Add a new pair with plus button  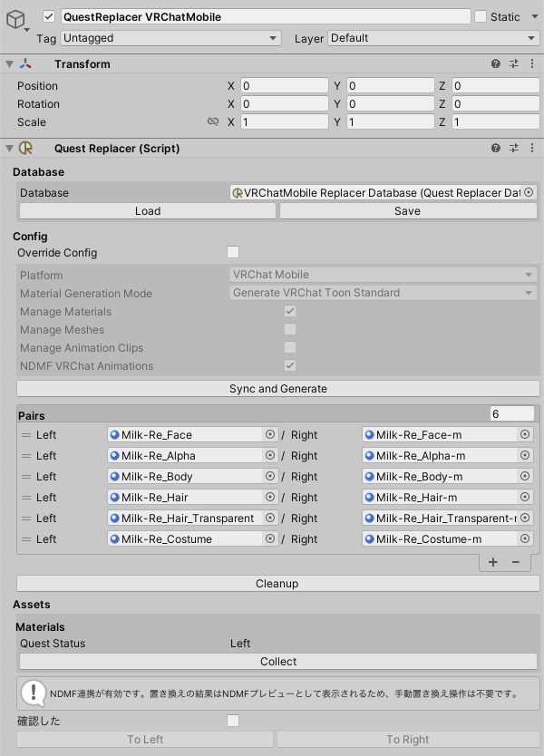pos(493,562)
